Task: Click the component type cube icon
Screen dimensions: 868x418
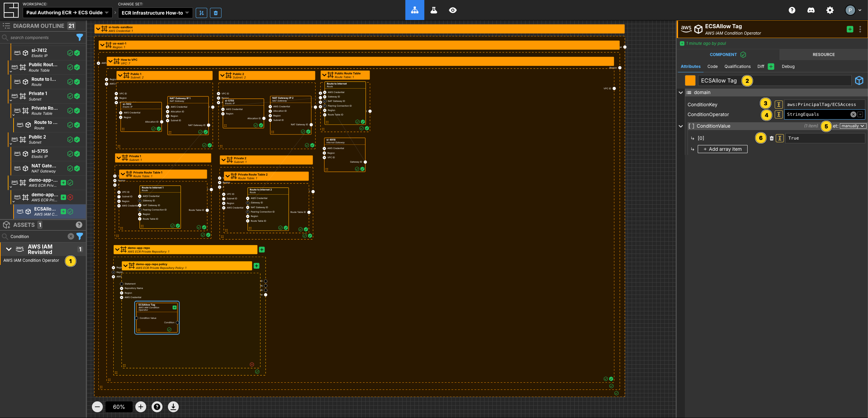Action: (859, 80)
